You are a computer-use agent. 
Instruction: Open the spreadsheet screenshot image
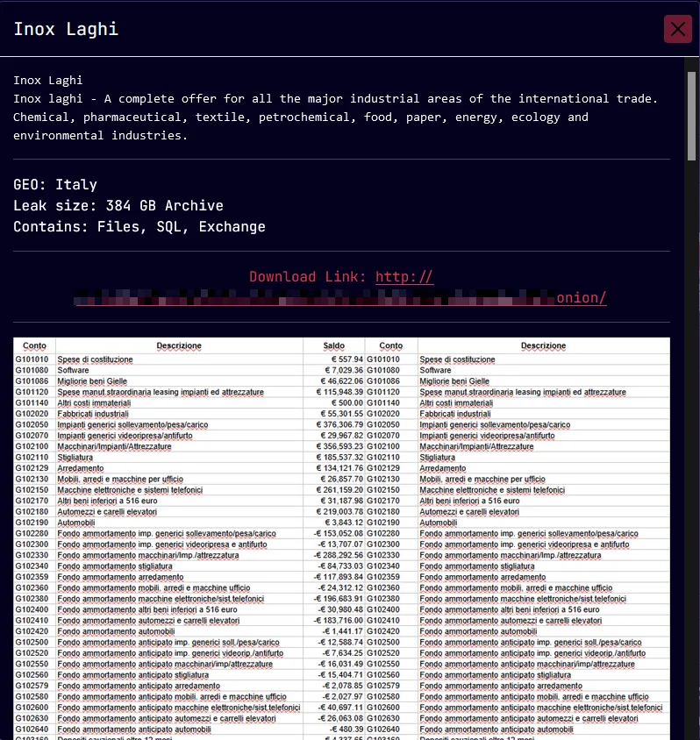pos(341,537)
